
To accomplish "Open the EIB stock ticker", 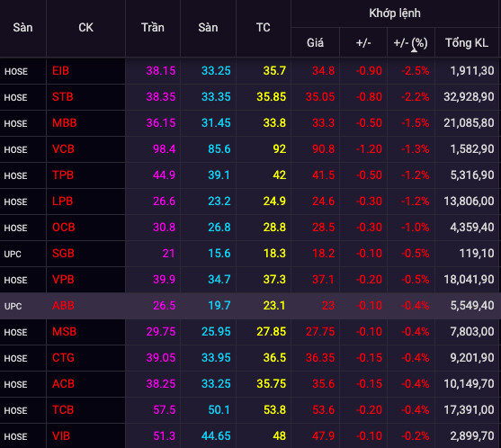I will coord(60,71).
